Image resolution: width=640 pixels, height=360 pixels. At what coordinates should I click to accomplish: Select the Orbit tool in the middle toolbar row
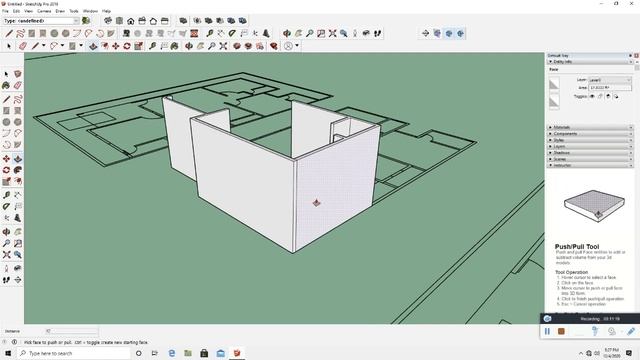point(287,33)
